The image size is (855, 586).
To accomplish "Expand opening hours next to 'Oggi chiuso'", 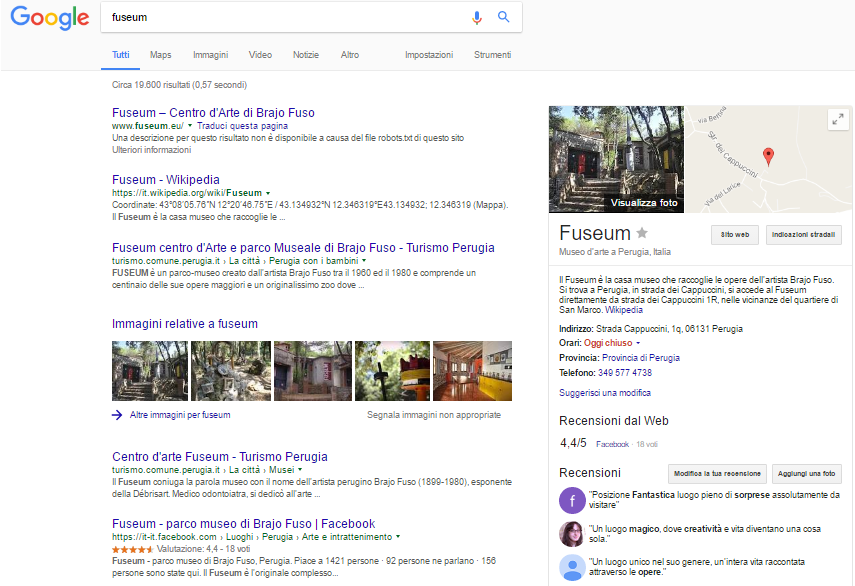I will (638, 343).
